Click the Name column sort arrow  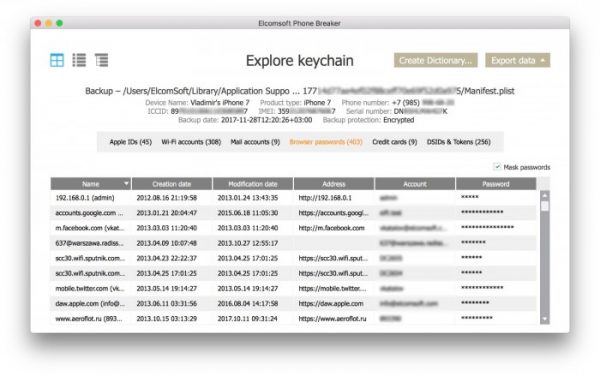point(126,184)
